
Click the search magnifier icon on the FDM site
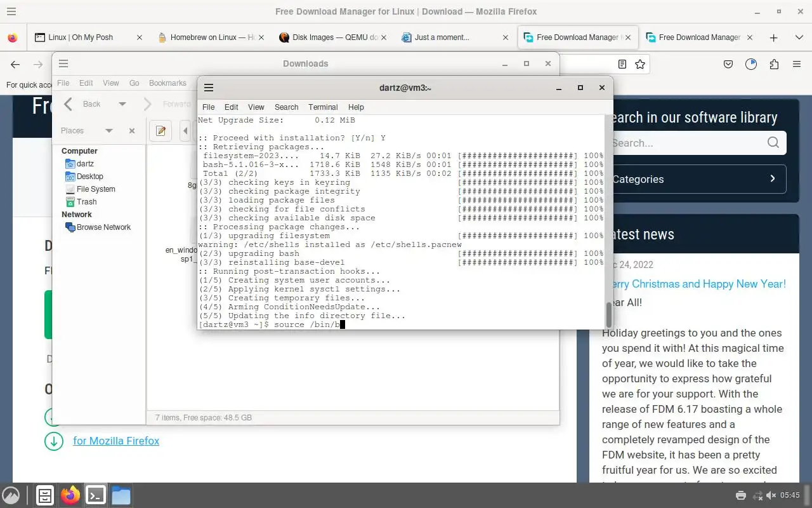(773, 143)
